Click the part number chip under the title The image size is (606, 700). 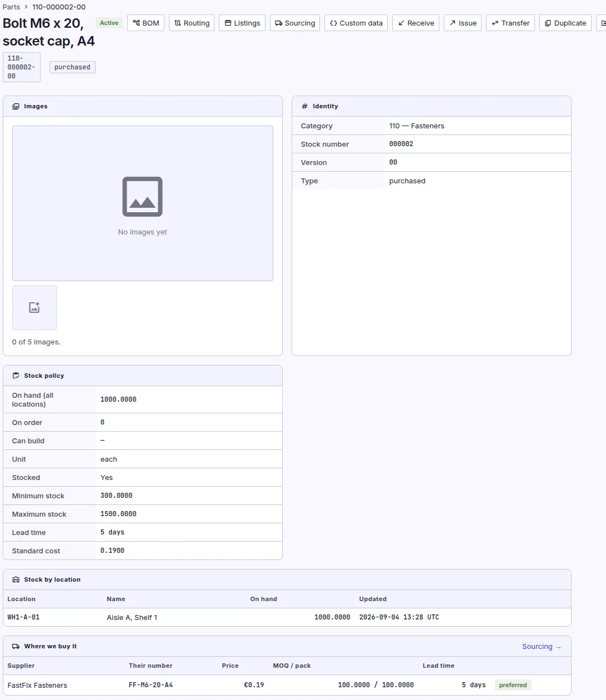[x=22, y=67]
